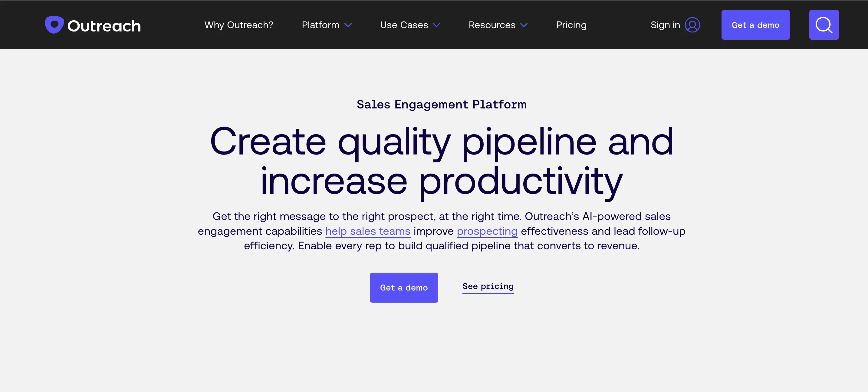Open the Why Outreach? menu item

click(x=238, y=25)
